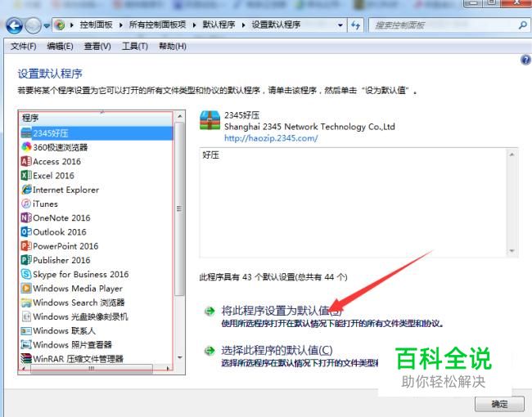Expand the arrow after 控制面板 breadcrumb
532x417 pixels.
121,25
